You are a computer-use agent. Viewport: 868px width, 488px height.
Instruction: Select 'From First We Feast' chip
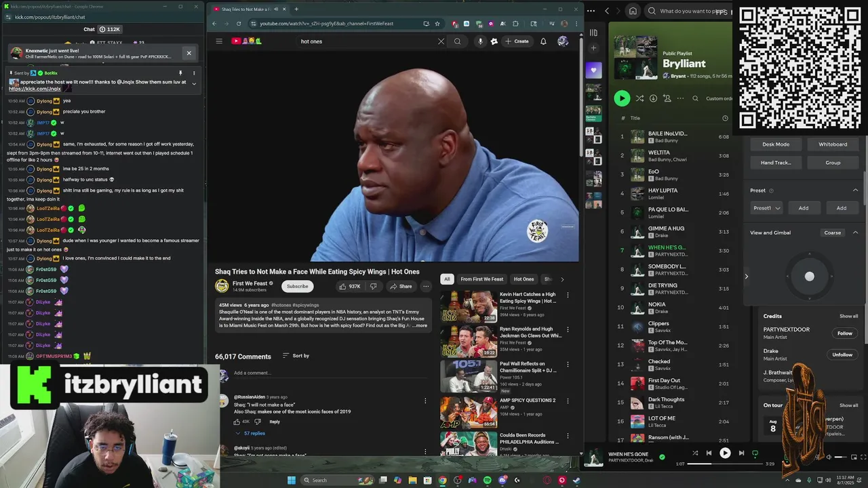pyautogui.click(x=482, y=279)
